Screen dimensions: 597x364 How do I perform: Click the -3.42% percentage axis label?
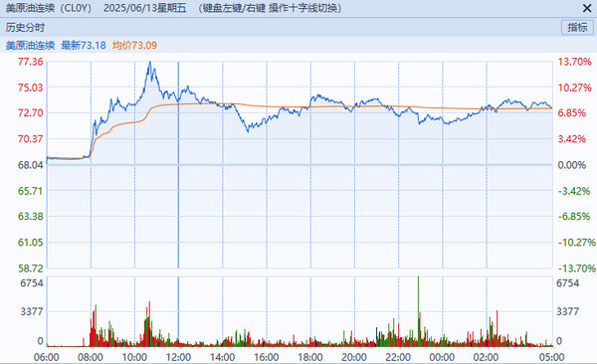574,191
